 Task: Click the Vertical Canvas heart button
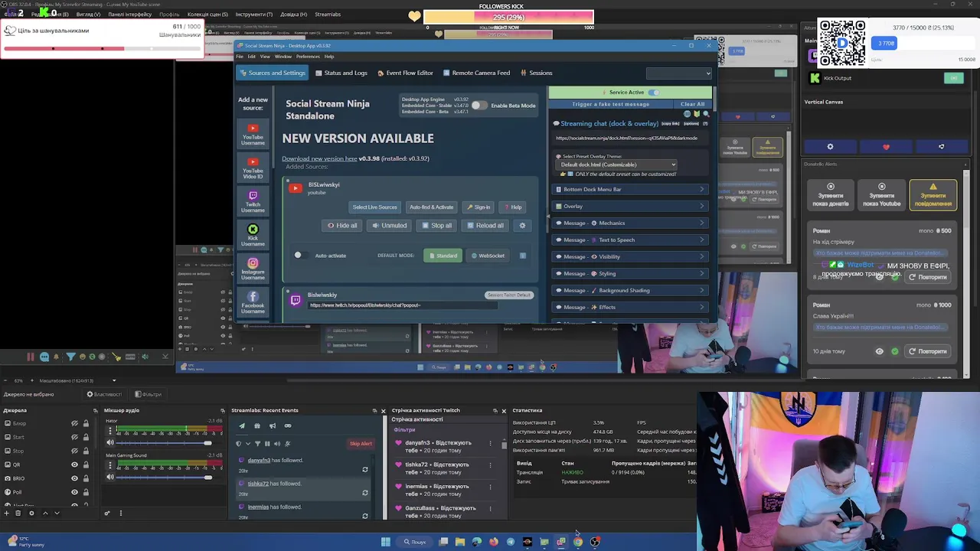click(x=886, y=147)
